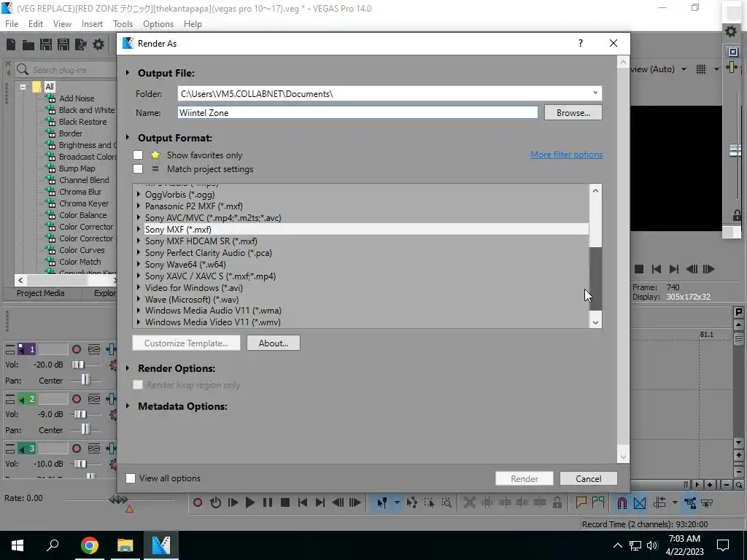Tick the Render loop region only checkbox
The width and height of the screenshot is (747, 560).
pos(138,385)
